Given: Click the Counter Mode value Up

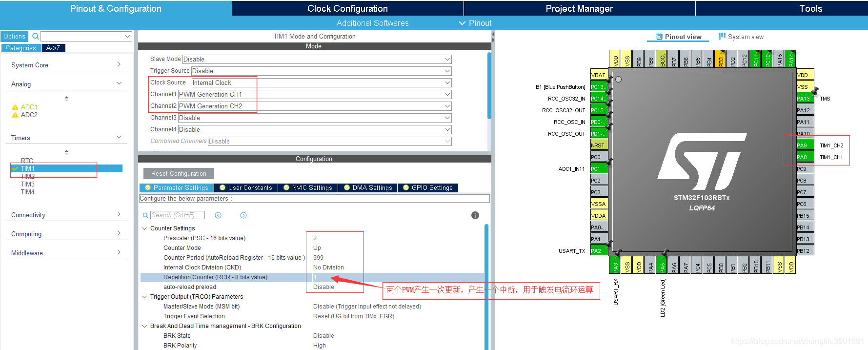Looking at the screenshot, I should 317,248.
